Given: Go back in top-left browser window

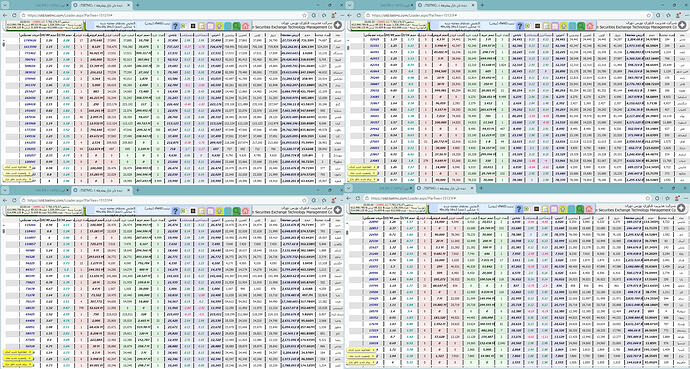Looking at the screenshot, I should pos(5,15).
